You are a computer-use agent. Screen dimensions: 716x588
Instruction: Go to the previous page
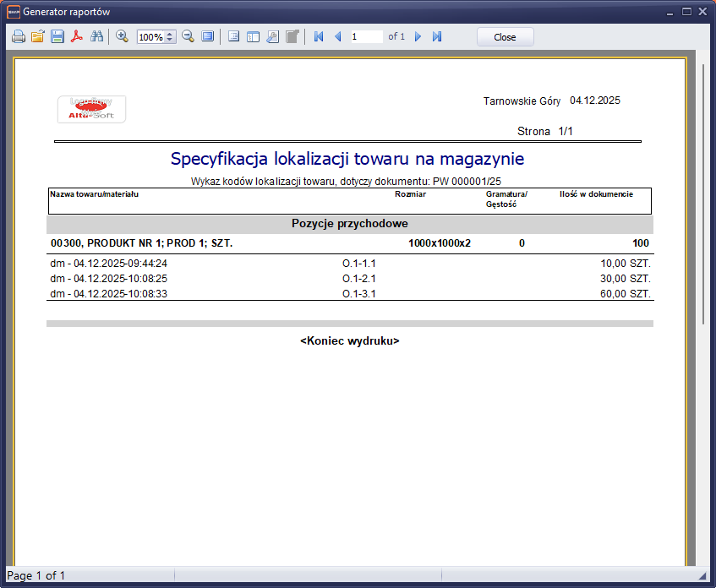[338, 37]
